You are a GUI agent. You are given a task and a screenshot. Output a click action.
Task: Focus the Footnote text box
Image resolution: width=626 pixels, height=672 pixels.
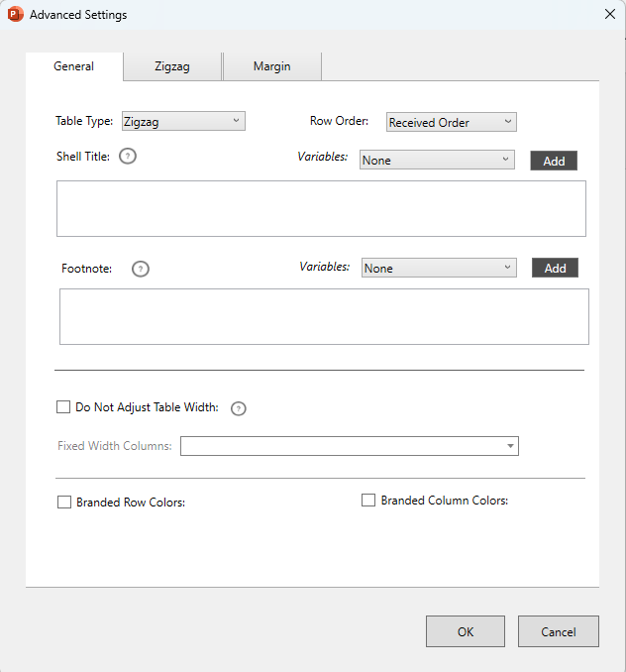point(324,317)
